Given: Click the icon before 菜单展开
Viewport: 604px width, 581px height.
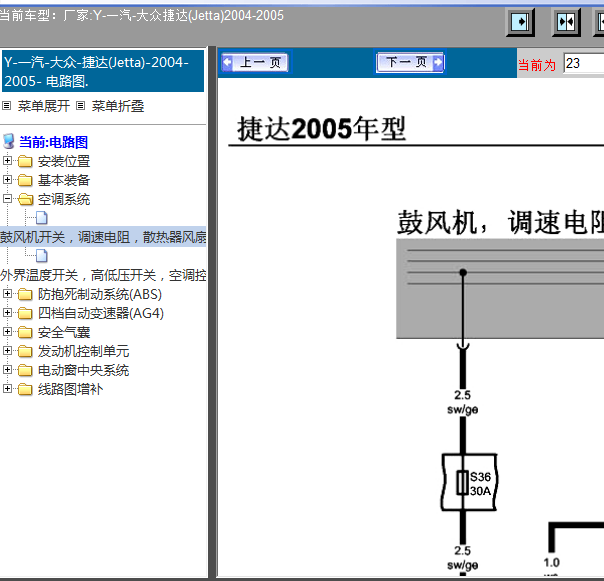Looking at the screenshot, I should pos(7,106).
